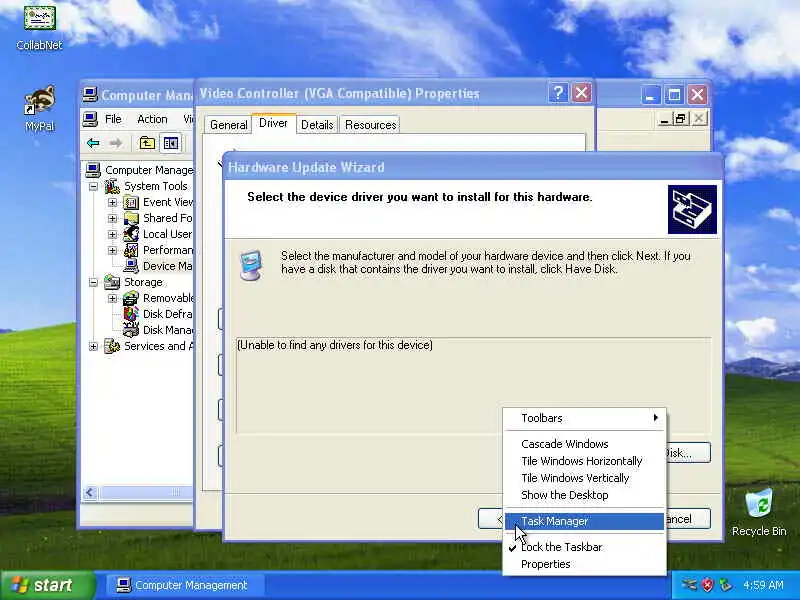Click the Computer Management root node icon
800x600 pixels.
[93, 169]
